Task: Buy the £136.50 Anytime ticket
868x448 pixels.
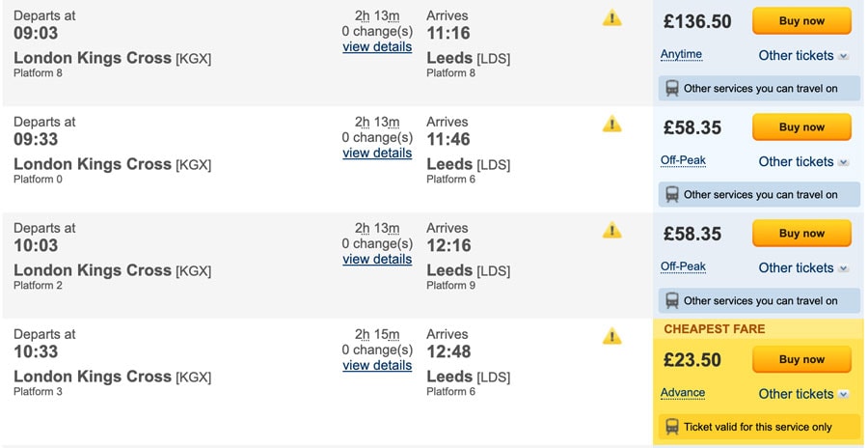Action: [801, 21]
